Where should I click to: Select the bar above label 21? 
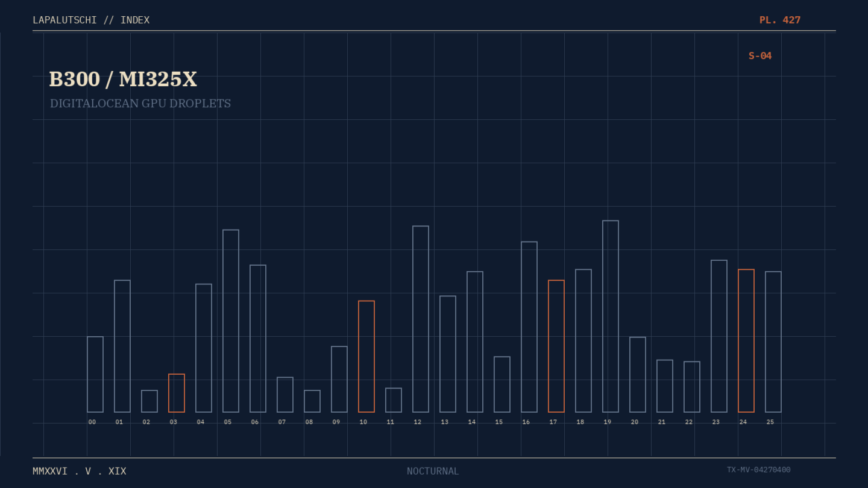(x=665, y=386)
